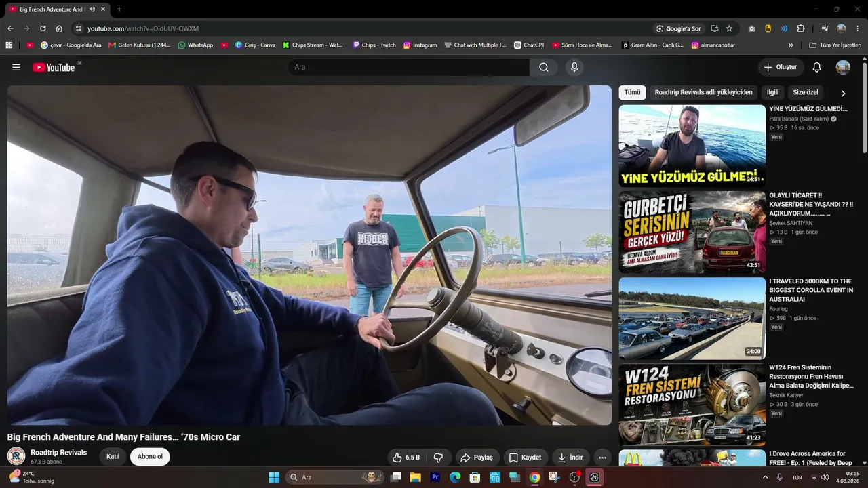868x488 pixels.
Task: Click the Kaydet save button
Action: point(525,457)
